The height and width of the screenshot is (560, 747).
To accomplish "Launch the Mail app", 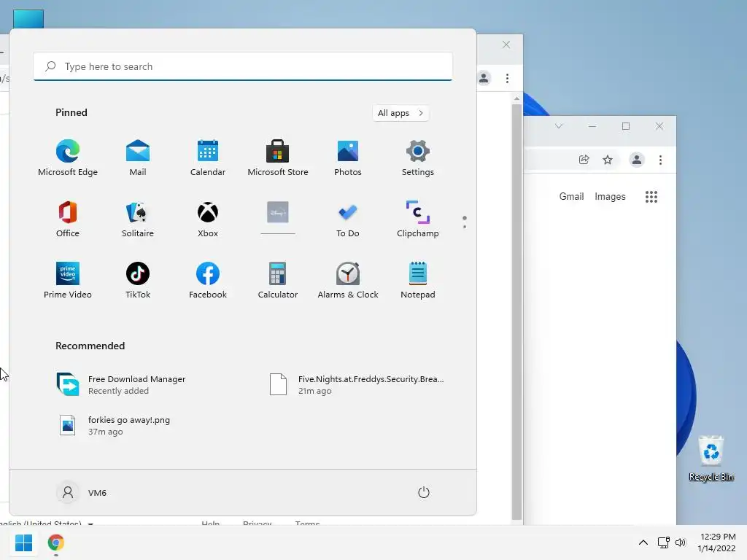I will [138, 158].
